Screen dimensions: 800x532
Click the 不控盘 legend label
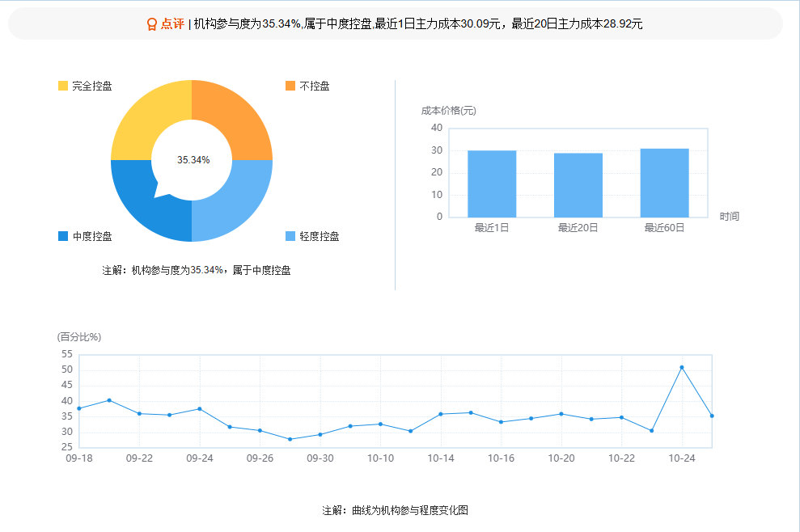315,86
